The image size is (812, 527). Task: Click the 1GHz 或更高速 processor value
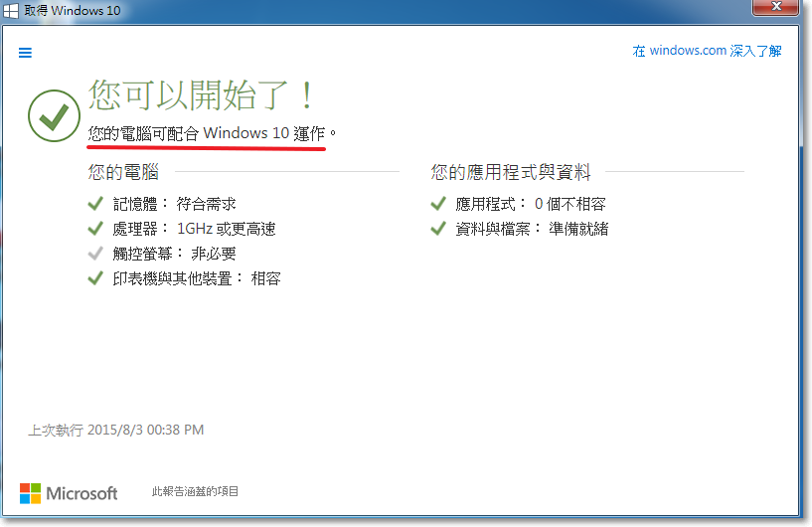226,229
